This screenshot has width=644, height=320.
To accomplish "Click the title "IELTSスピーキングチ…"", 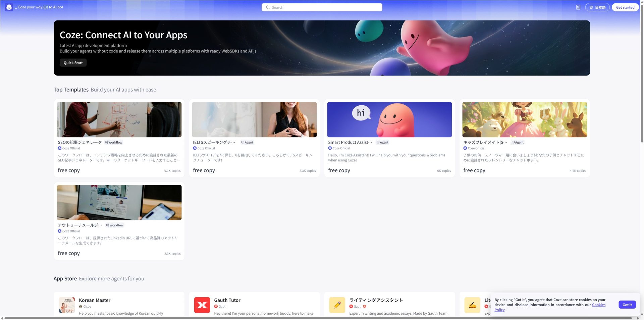I will (214, 143).
